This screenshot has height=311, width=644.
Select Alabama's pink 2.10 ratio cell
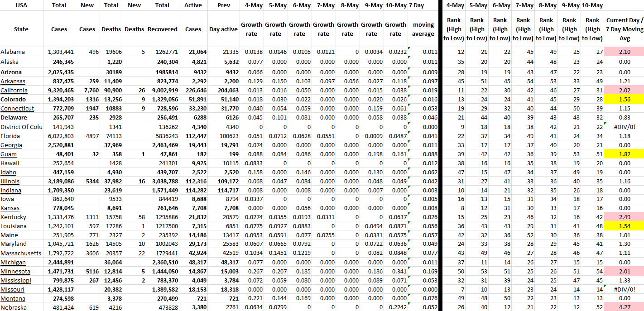624,52
